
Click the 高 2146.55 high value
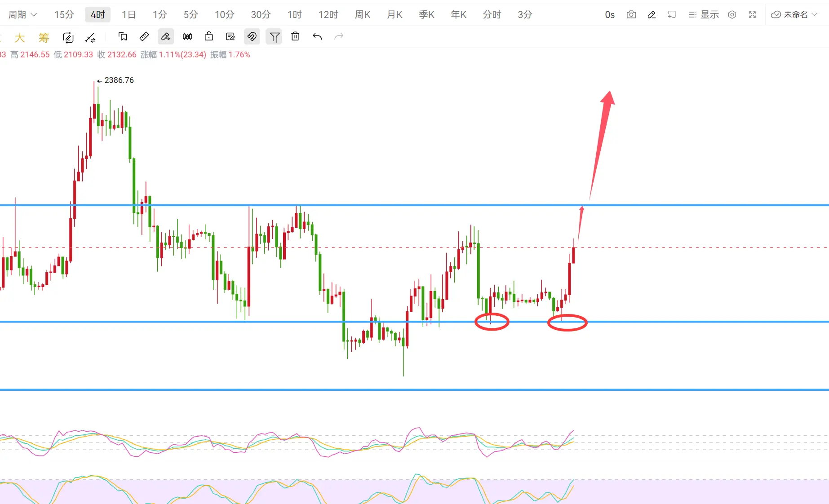[30, 55]
